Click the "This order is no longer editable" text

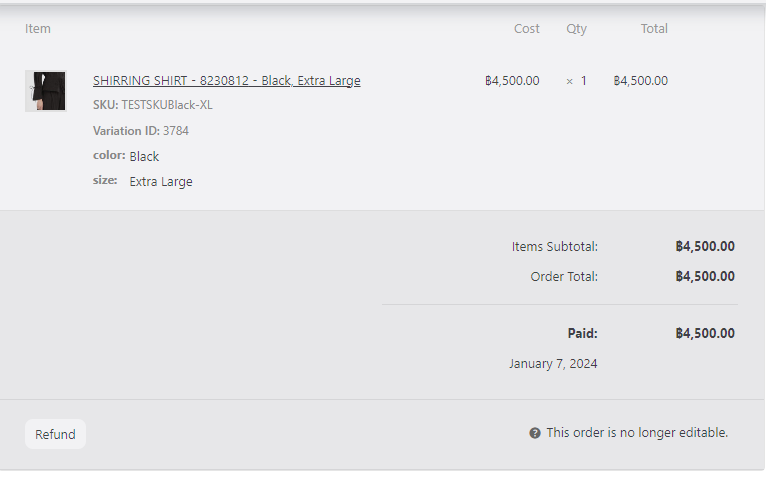coord(637,433)
